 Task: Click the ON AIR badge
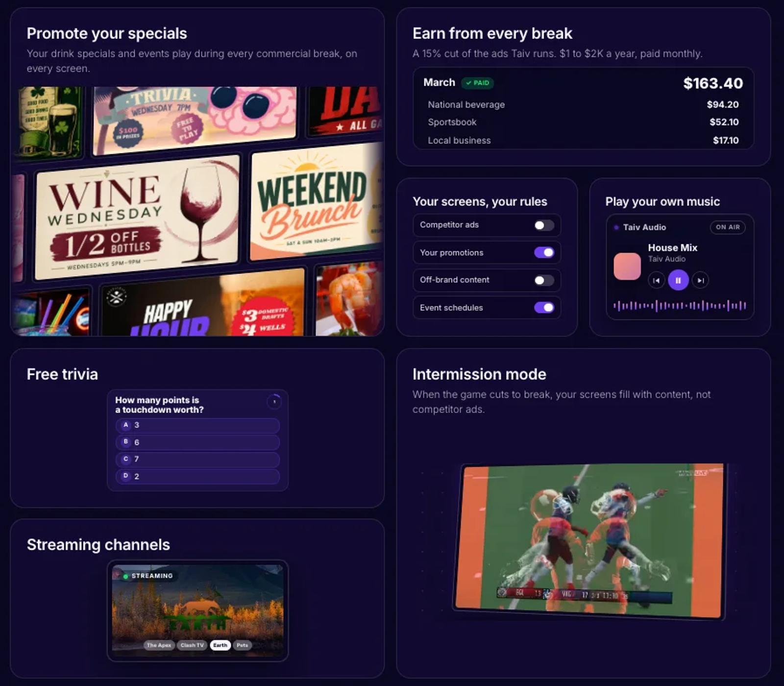[x=728, y=227]
